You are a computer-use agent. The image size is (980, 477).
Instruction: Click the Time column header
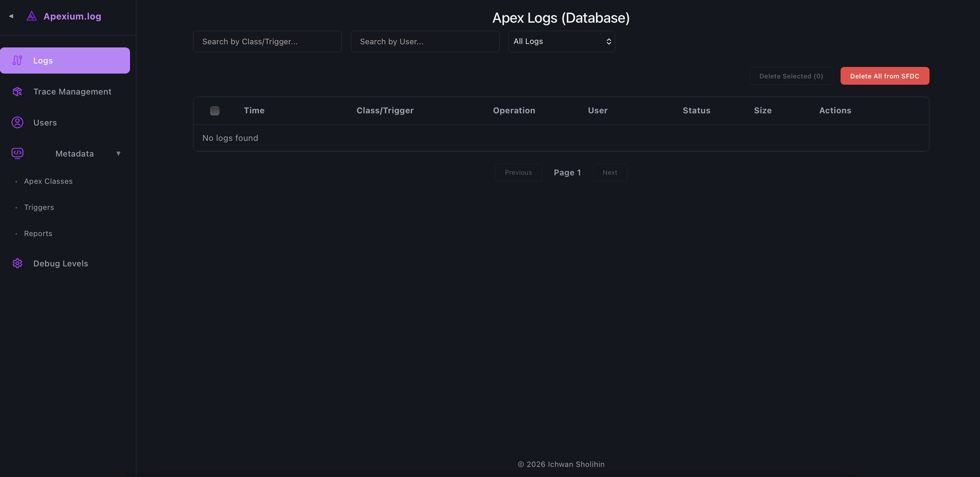[254, 111]
